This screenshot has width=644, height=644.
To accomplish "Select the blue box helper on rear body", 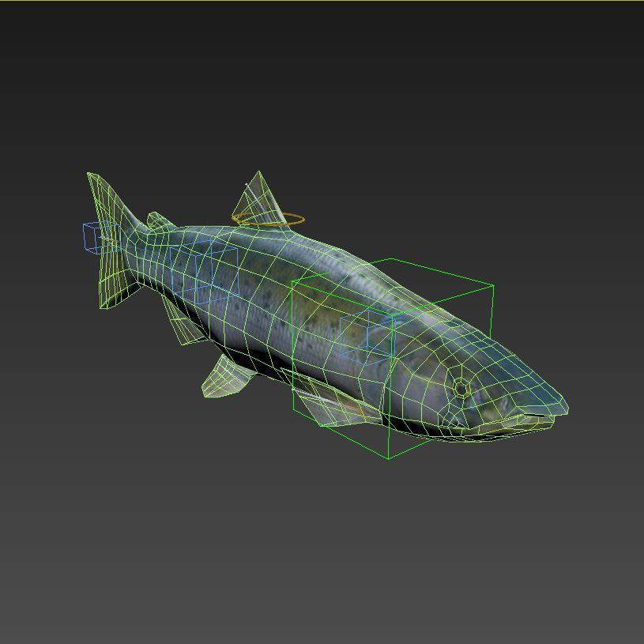I will coord(204,272).
